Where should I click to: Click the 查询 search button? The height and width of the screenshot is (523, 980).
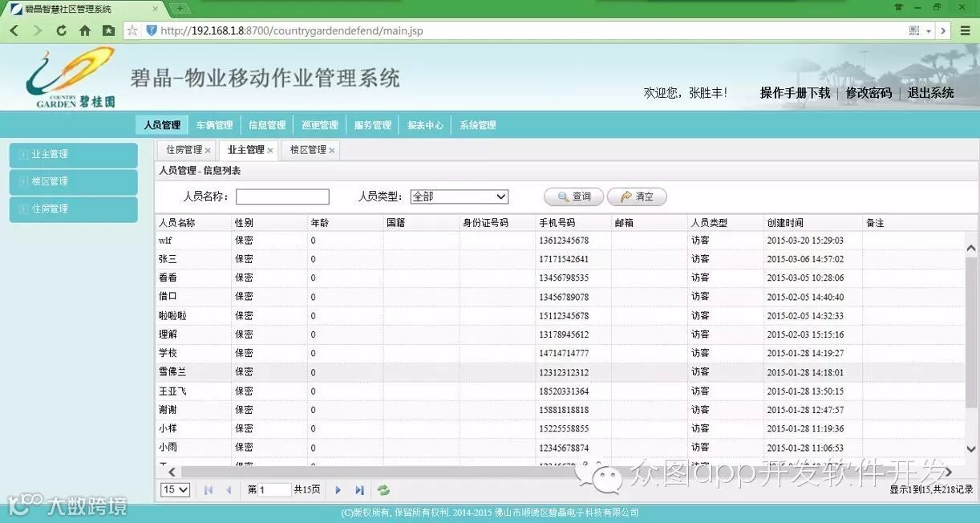point(573,197)
